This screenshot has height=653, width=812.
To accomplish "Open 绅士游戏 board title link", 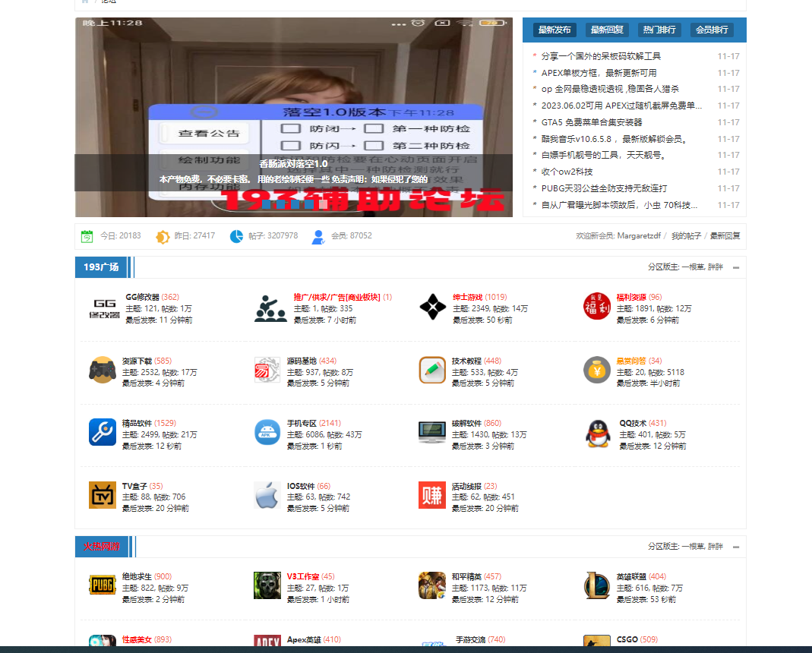I will coord(468,297).
